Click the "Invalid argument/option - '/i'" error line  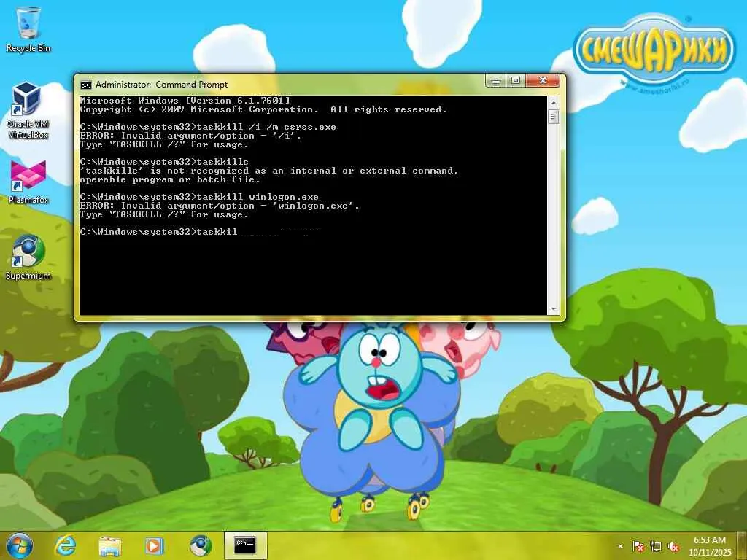(190, 136)
